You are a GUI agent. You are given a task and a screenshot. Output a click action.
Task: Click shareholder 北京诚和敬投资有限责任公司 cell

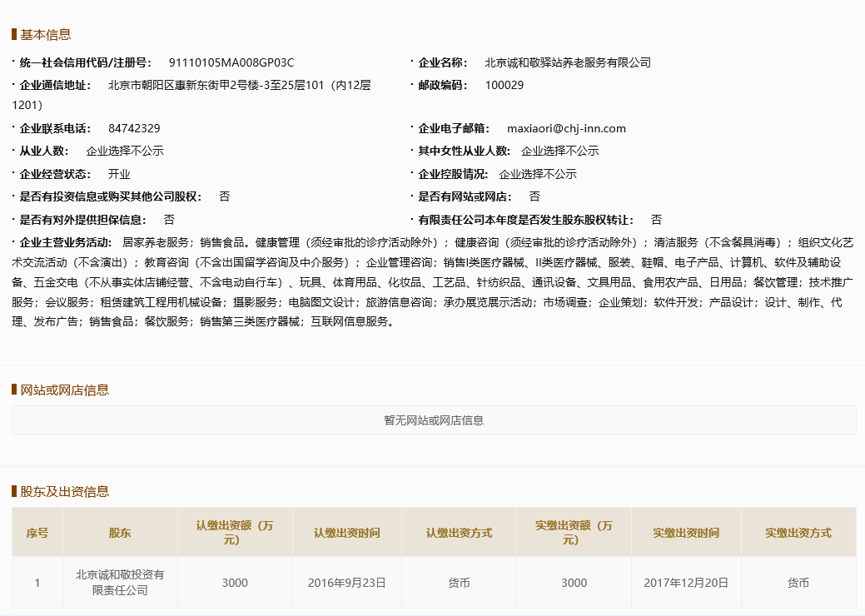coord(120,583)
